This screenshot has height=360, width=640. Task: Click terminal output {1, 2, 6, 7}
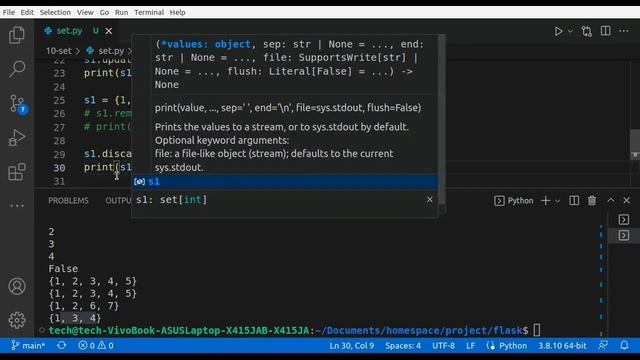click(x=84, y=306)
